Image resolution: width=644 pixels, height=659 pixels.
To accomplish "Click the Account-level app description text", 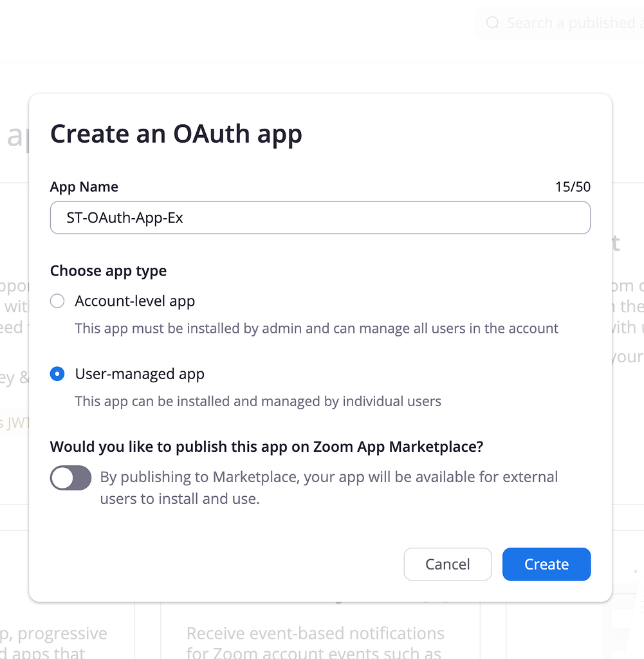I will coord(316,328).
